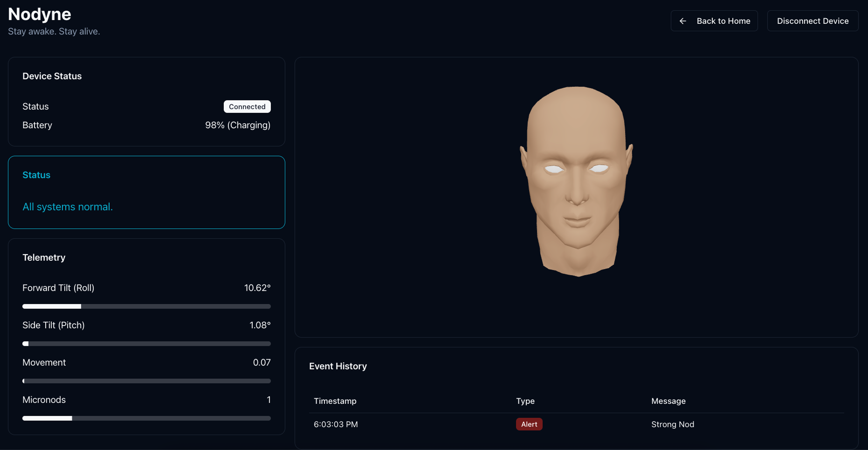This screenshot has height=450, width=868.
Task: Click the Event History heading
Action: (x=338, y=366)
